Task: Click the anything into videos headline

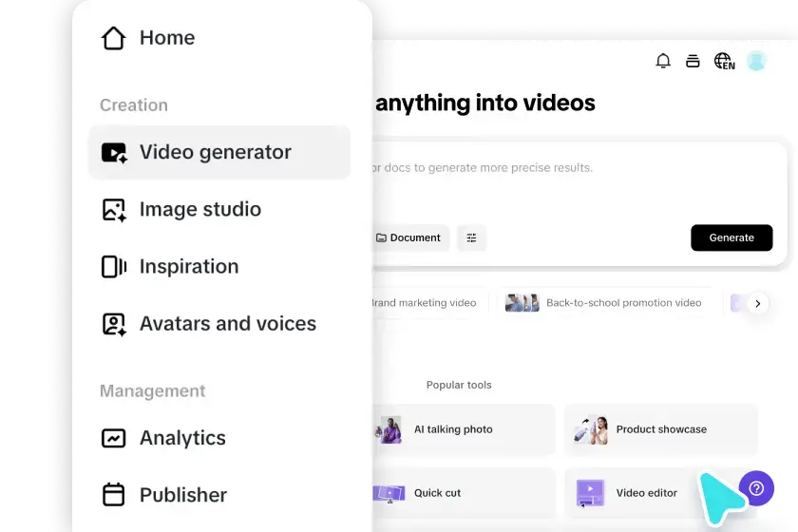Action: (485, 104)
